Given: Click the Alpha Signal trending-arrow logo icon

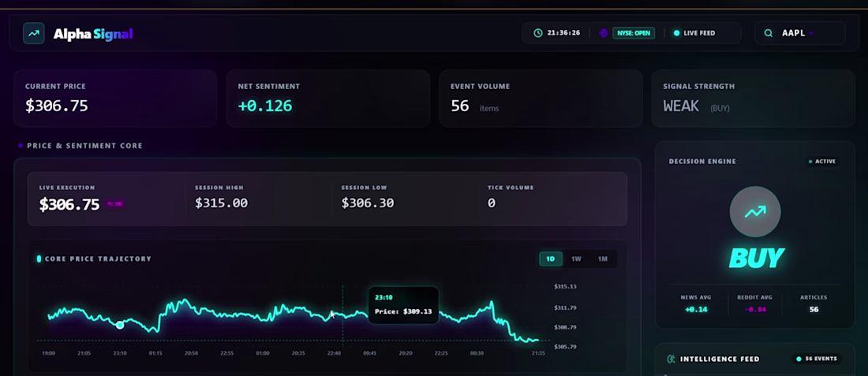Looking at the screenshot, I should pos(34,33).
